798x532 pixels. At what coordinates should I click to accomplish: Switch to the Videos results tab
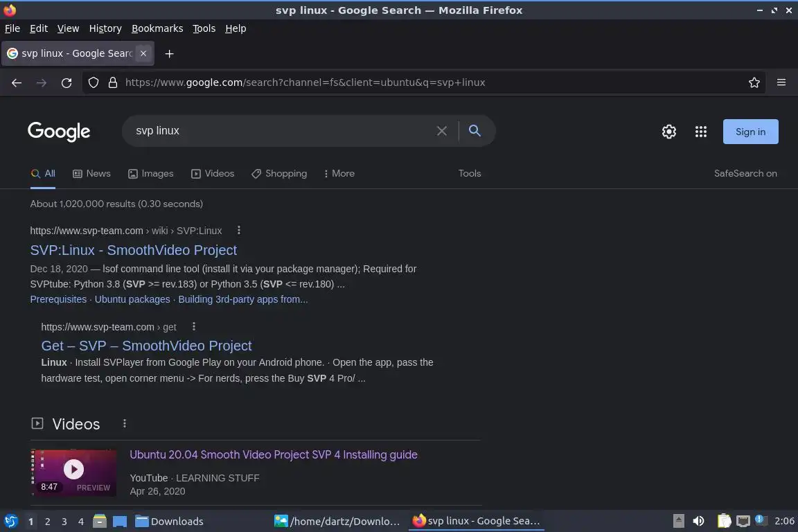pos(213,174)
